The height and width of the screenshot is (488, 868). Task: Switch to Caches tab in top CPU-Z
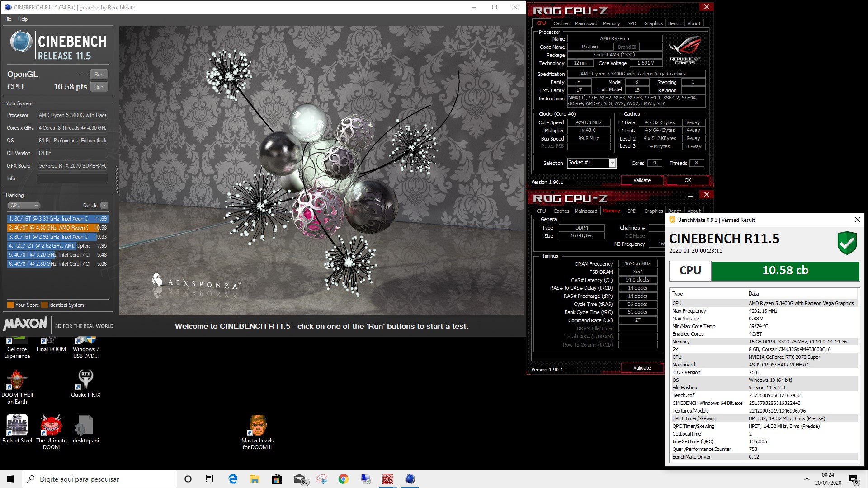coord(561,23)
